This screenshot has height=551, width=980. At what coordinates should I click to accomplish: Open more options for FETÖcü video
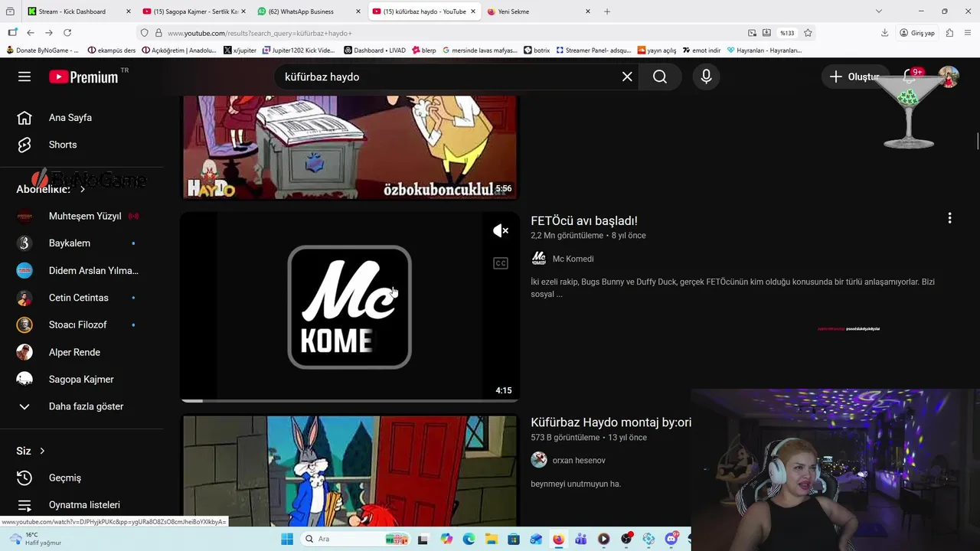point(949,219)
